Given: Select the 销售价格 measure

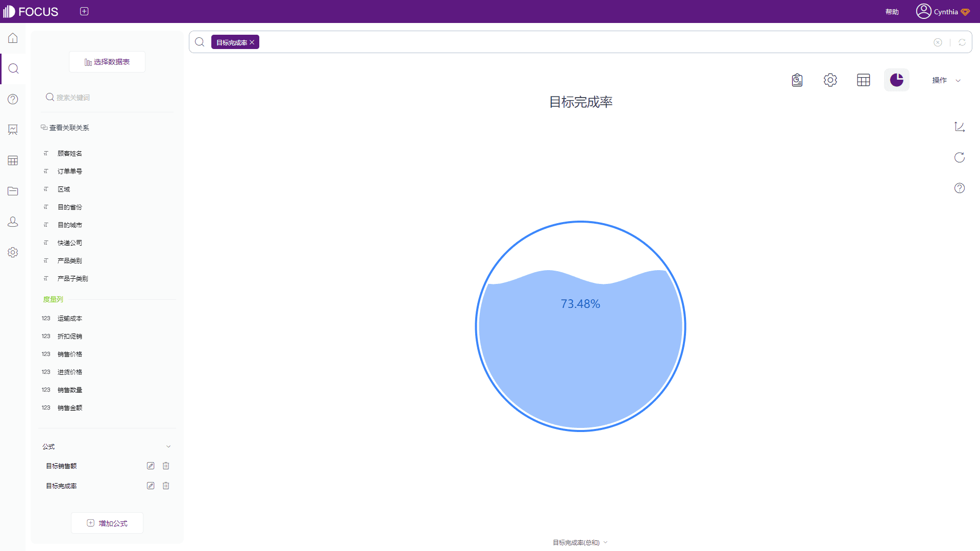Looking at the screenshot, I should pyautogui.click(x=70, y=354).
